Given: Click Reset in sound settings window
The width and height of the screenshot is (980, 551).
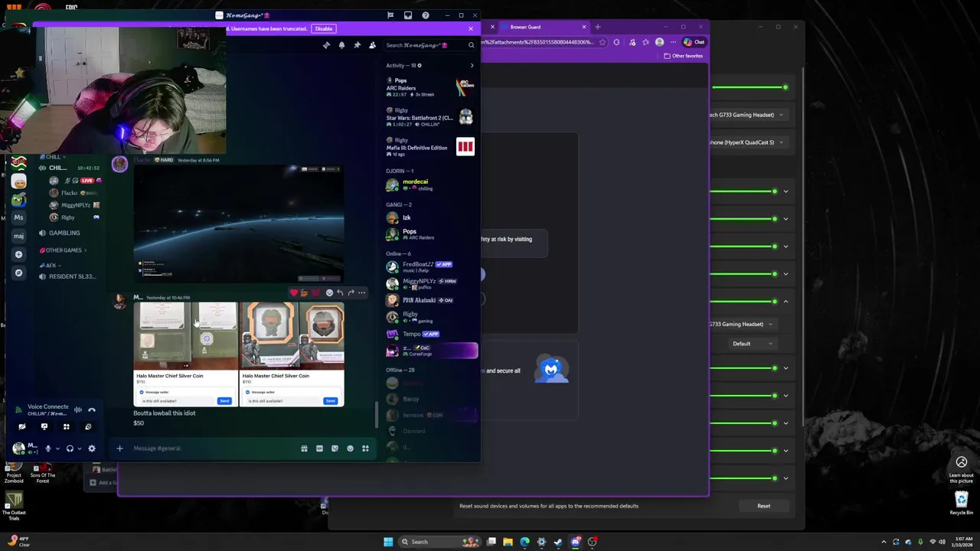Looking at the screenshot, I should pos(764,506).
